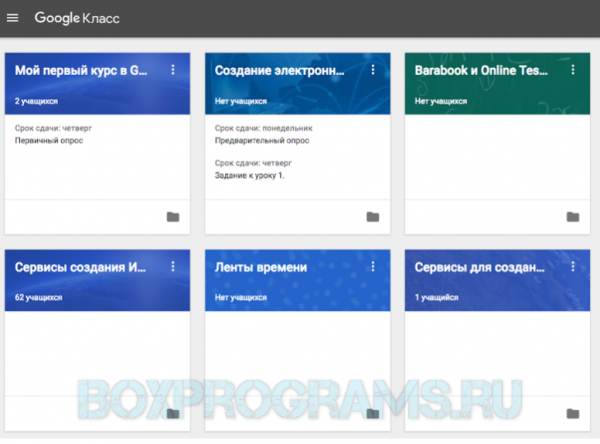Open Drive folder of Создание электронн card
Image resolution: width=600 pixels, height=444 pixels.
click(373, 217)
